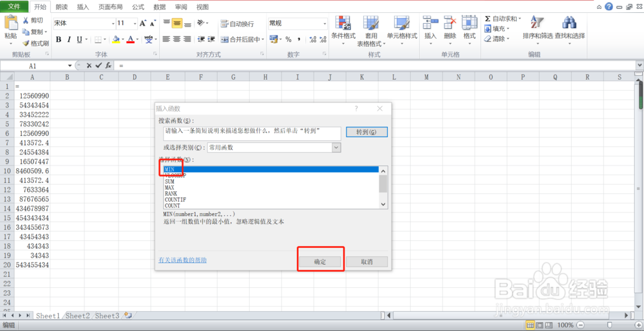Open the File (文件) tab

click(x=14, y=6)
